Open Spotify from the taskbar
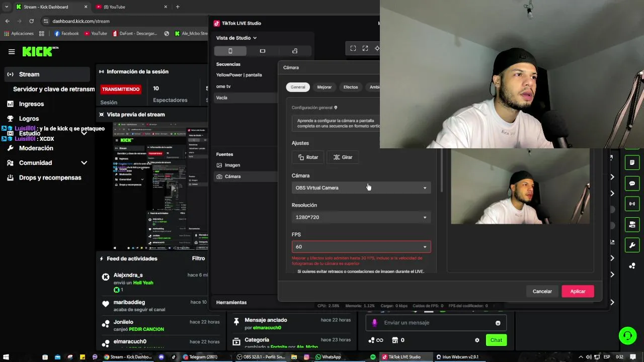Viewport: 644px width, 362px height. click(373, 357)
